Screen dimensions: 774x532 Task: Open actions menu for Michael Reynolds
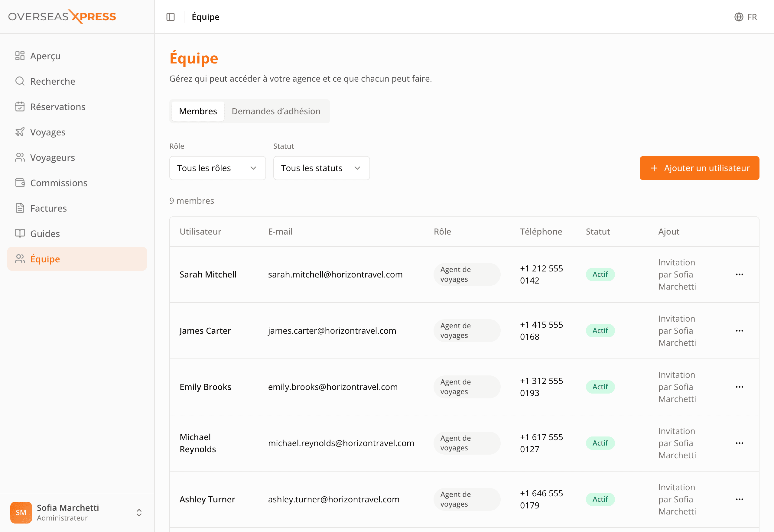(x=739, y=443)
